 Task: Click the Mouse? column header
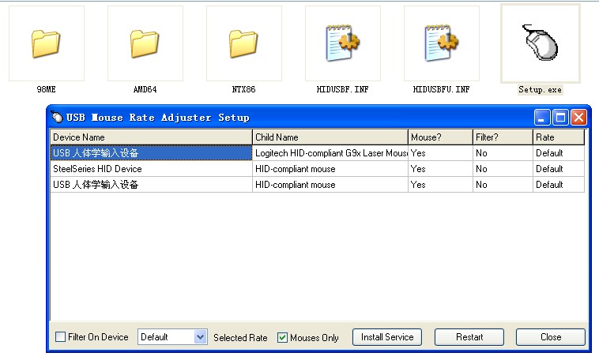tap(440, 137)
